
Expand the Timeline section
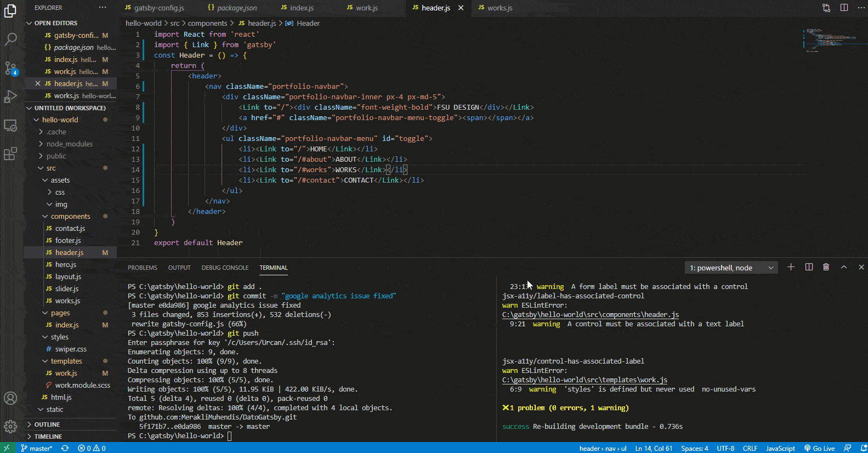71,437
